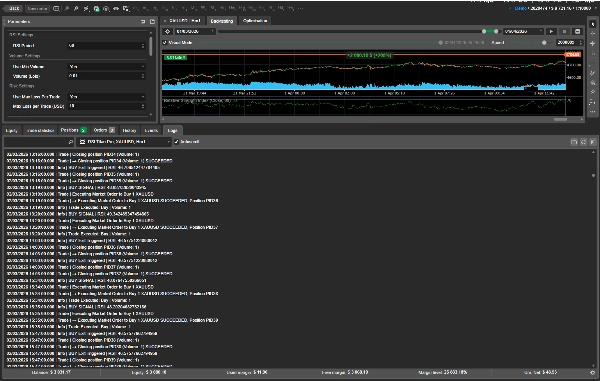Open the backtest end date dropdown
This screenshot has height=381, width=600.
pyautogui.click(x=523, y=31)
